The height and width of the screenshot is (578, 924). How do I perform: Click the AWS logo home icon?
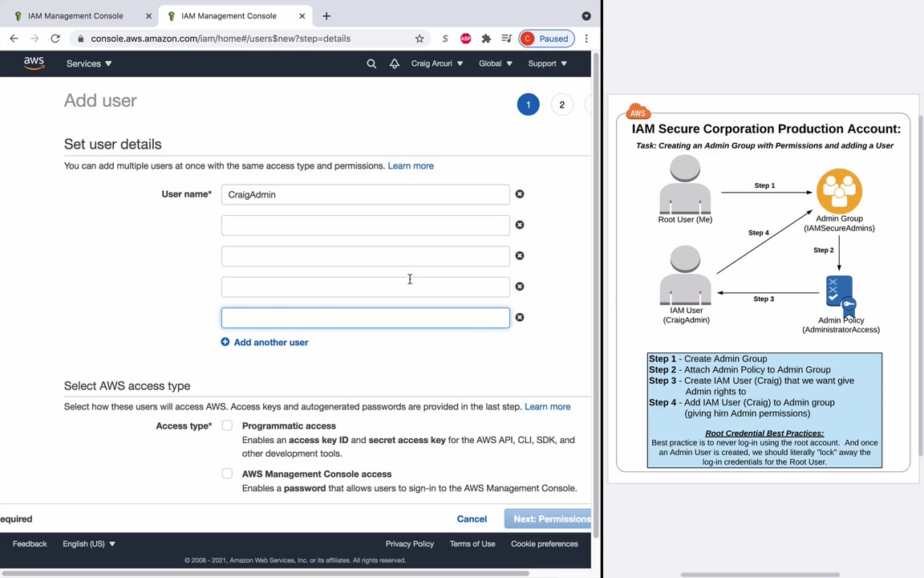[x=34, y=63]
